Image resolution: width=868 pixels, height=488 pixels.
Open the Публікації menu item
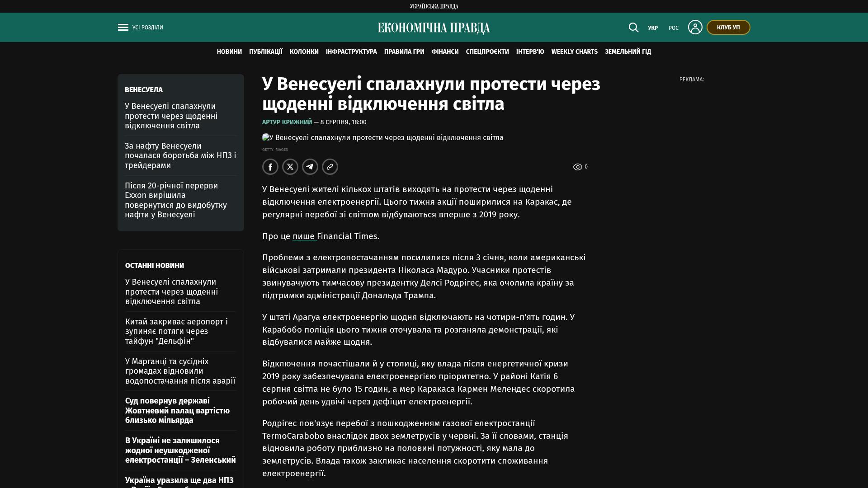click(266, 52)
